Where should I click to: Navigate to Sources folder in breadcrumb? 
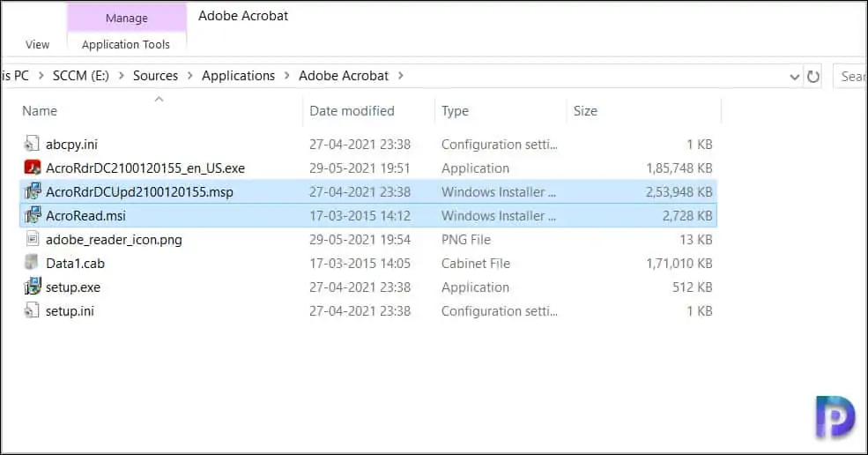(x=156, y=76)
